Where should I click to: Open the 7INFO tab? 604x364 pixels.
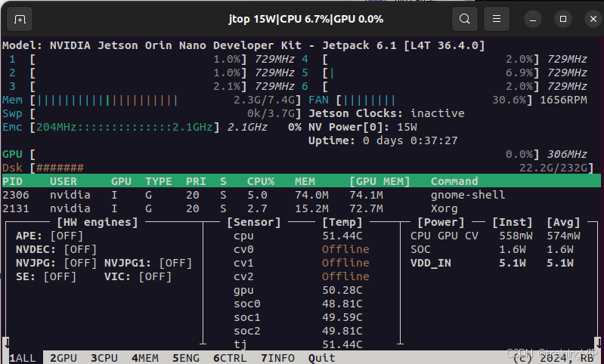(x=277, y=358)
